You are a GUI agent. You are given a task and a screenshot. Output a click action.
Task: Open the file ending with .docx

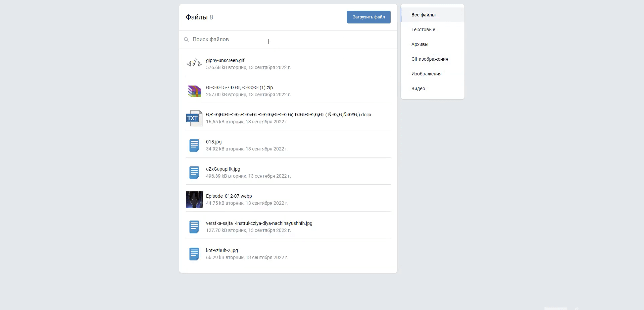(289, 115)
